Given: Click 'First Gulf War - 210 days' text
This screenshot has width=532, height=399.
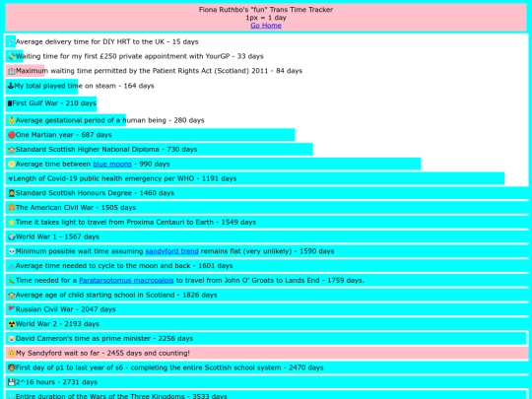Looking at the screenshot, I should pyautogui.click(x=54, y=103).
